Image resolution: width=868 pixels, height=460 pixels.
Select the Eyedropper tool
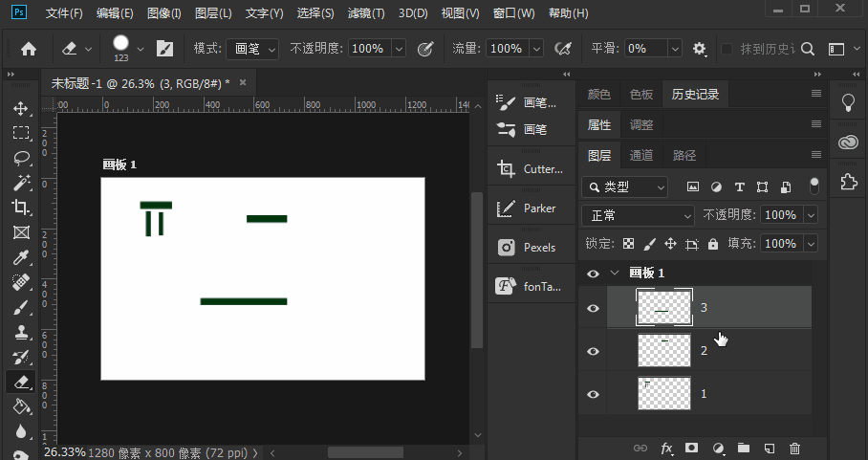pyautogui.click(x=21, y=257)
